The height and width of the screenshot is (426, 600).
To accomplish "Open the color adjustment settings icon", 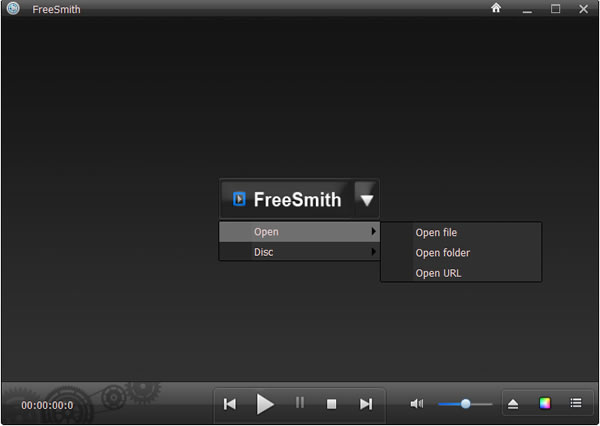I will 545,403.
